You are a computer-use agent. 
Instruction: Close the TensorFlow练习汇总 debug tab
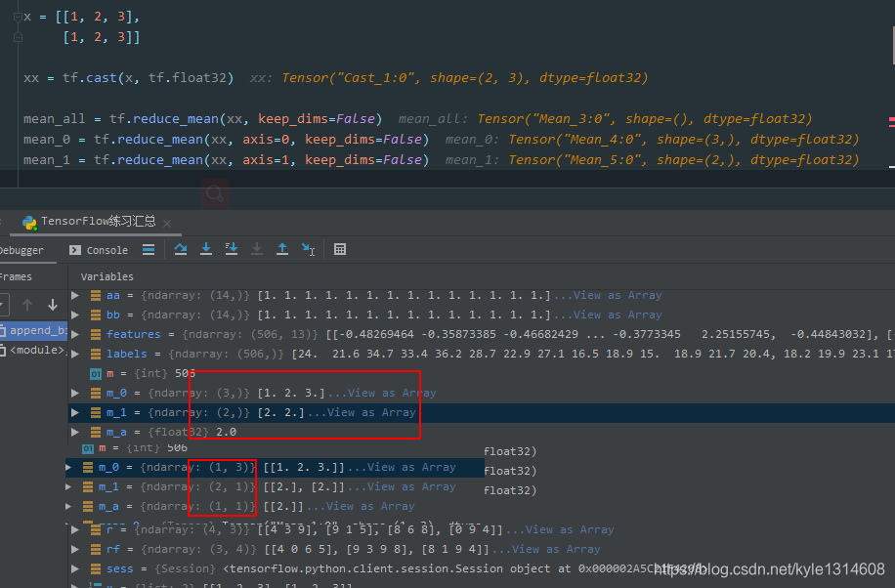coord(167,224)
